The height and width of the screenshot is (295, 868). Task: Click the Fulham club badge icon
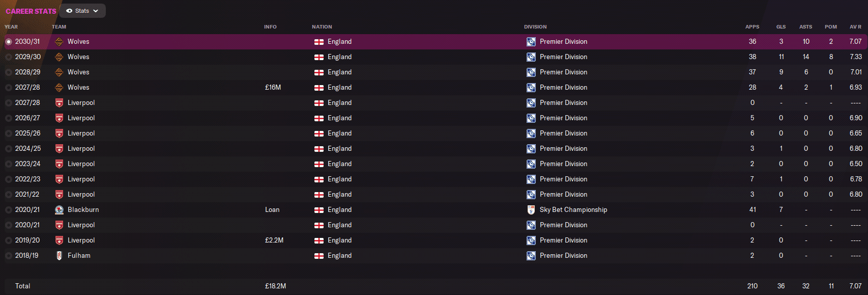(x=59, y=256)
